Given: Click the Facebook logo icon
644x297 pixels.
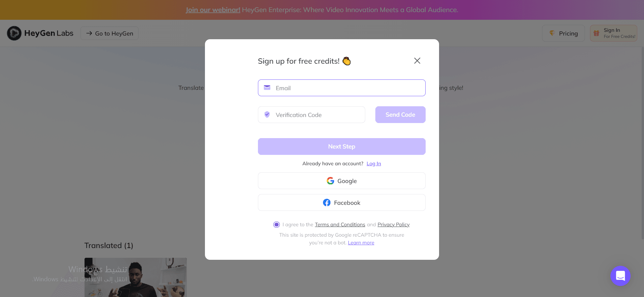Looking at the screenshot, I should click(x=327, y=203).
